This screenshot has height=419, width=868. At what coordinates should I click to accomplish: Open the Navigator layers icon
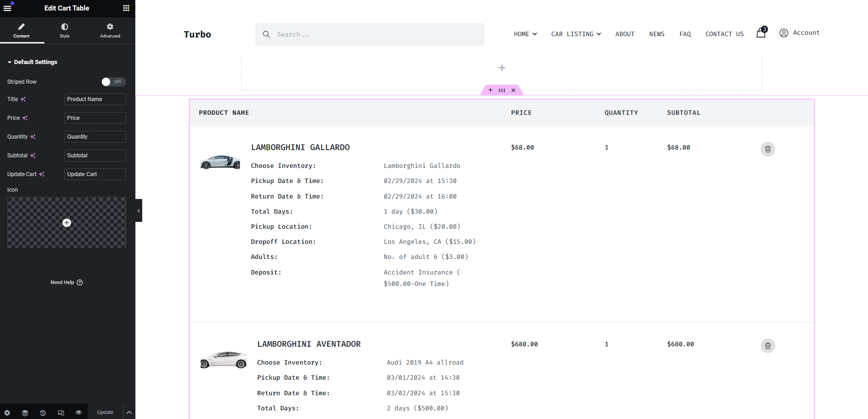pos(25,413)
